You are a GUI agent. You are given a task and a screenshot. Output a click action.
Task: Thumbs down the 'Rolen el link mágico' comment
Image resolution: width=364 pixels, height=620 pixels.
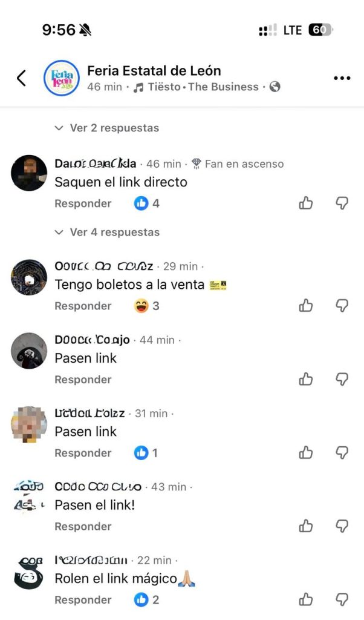tap(342, 600)
